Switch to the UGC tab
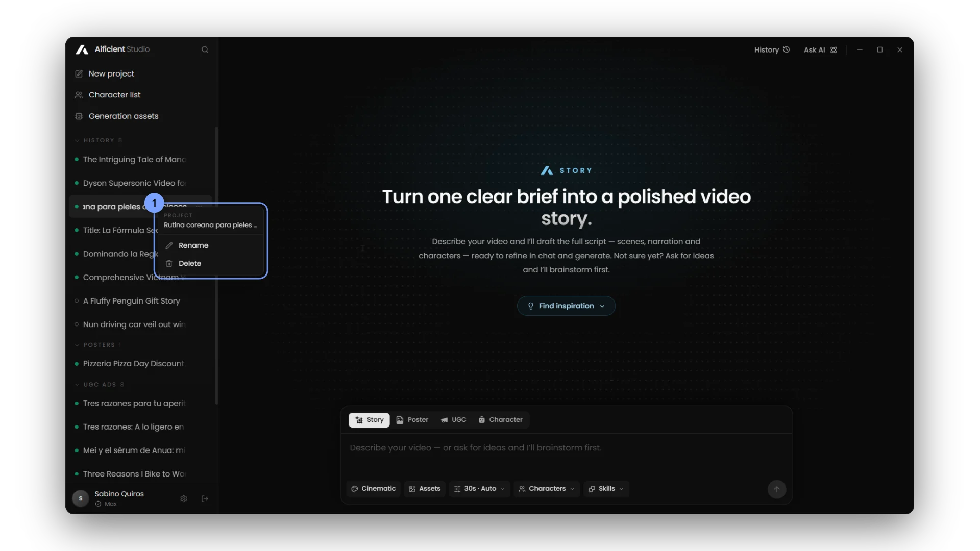The image size is (980, 551). pos(454,420)
